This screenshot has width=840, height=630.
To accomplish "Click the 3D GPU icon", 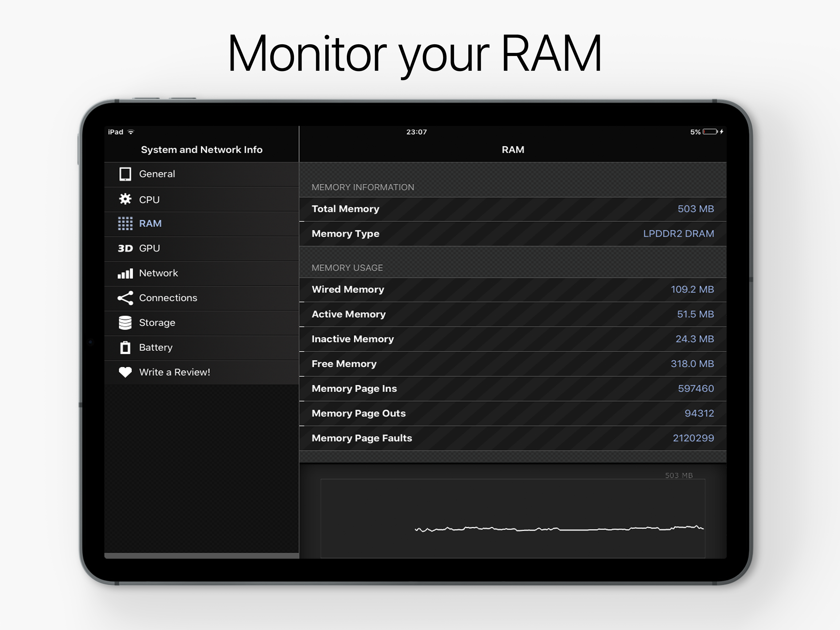I will pyautogui.click(x=125, y=249).
